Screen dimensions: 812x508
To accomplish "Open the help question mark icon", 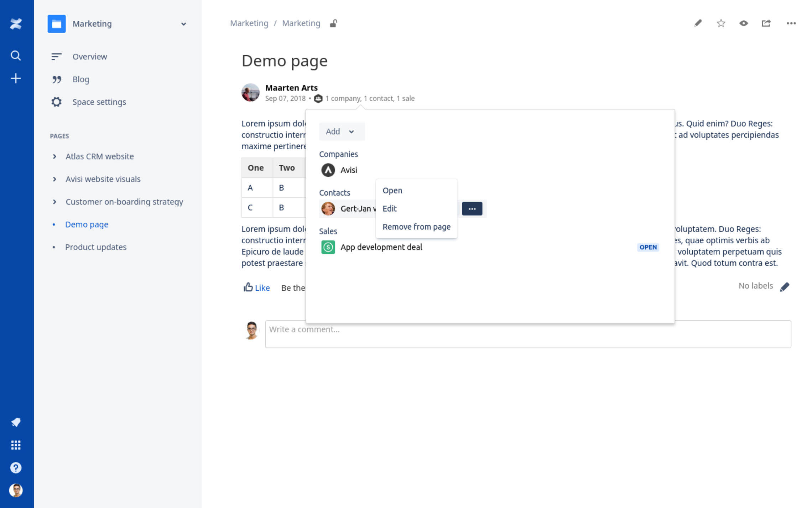I will pyautogui.click(x=16, y=468).
